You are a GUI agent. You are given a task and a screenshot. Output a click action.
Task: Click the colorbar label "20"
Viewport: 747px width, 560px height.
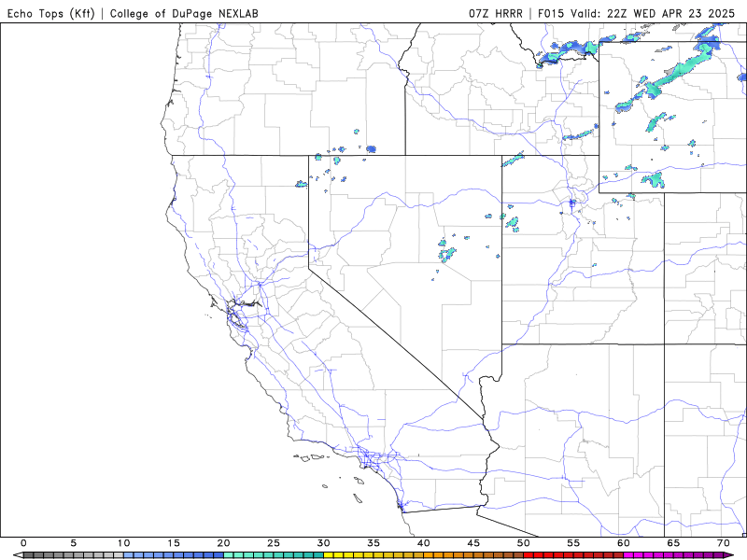point(223,543)
